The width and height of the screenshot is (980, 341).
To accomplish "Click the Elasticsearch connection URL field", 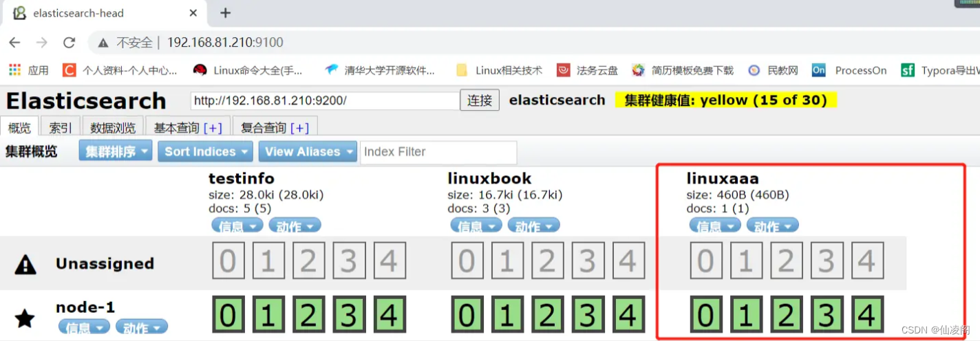I will pyautogui.click(x=325, y=100).
